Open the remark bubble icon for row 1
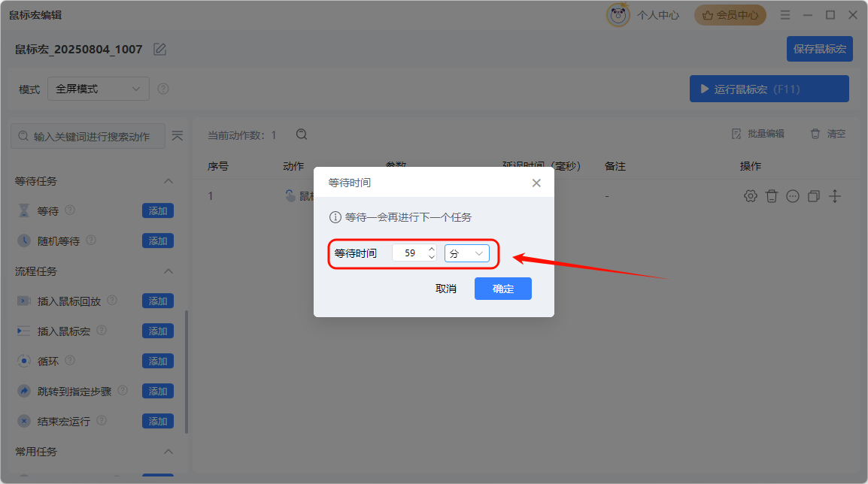This screenshot has width=868, height=484. click(x=793, y=196)
